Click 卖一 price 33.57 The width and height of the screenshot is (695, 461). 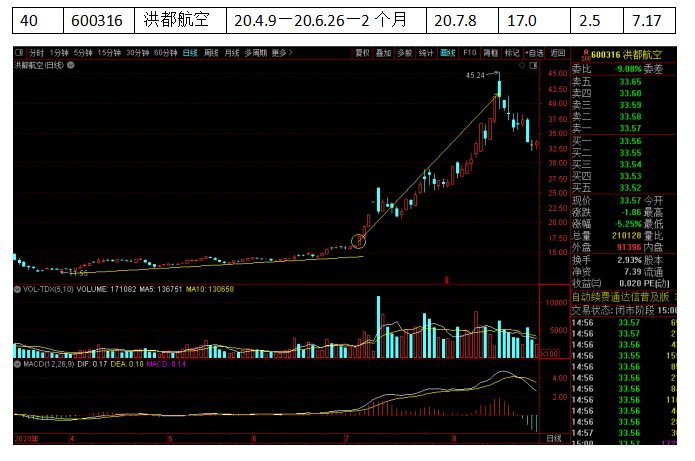coord(630,128)
